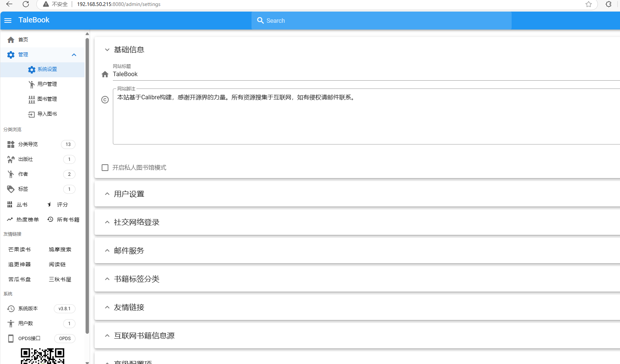Screen dimensions: 620x364
Task: Open the browser extensions puzzle icon
Action: click(608, 4)
